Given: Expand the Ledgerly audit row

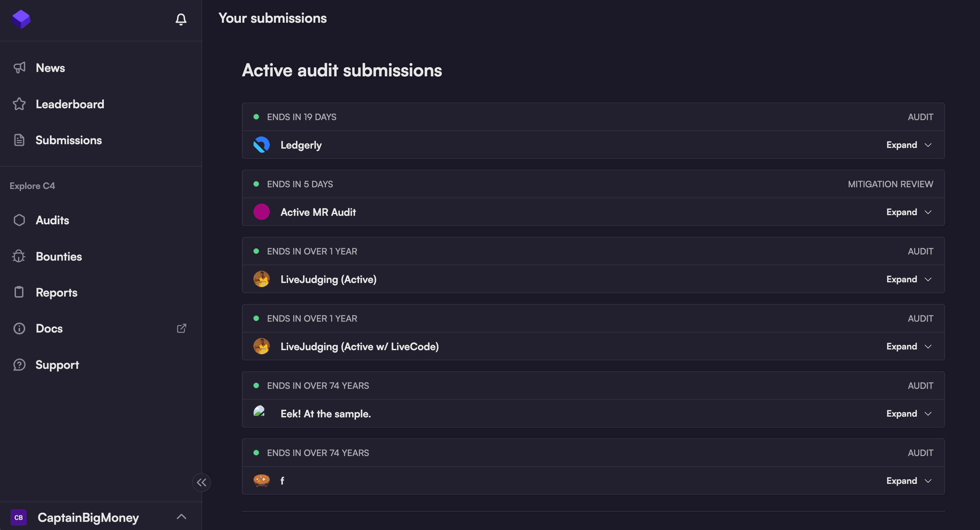Looking at the screenshot, I should click(908, 145).
